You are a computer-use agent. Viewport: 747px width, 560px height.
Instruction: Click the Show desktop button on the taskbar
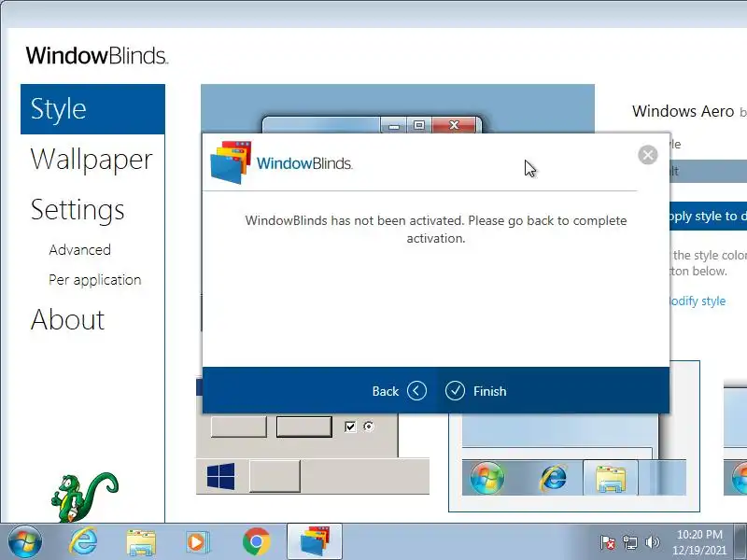741,542
